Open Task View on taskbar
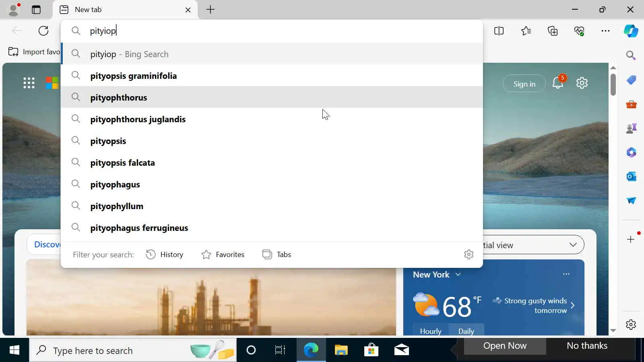 [x=280, y=350]
